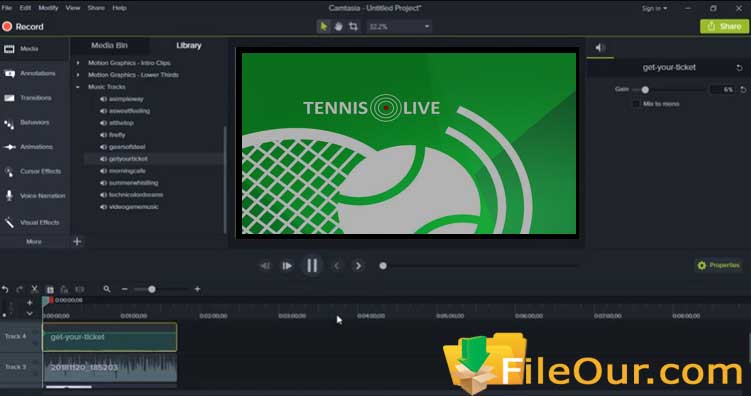Start recording with the Record button

point(23,27)
